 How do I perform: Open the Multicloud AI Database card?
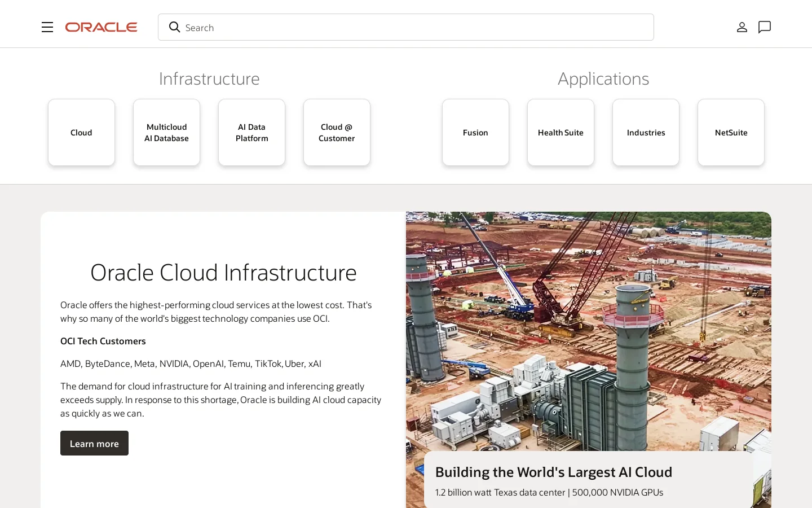click(x=166, y=133)
